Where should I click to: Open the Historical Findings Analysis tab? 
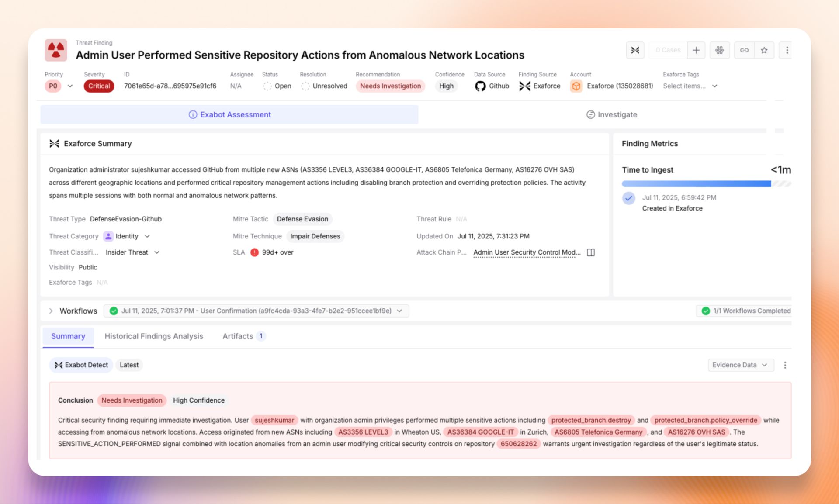click(154, 336)
